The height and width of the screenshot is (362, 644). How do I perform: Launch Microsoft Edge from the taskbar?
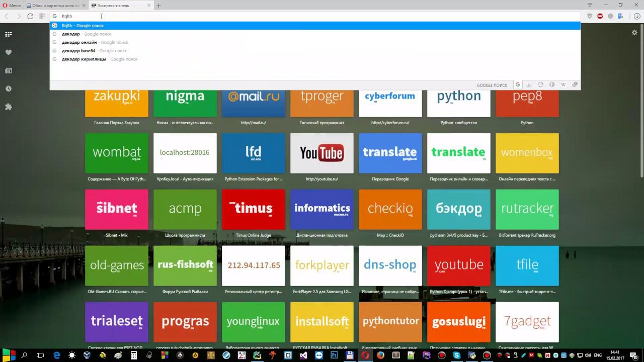[x=56, y=355]
